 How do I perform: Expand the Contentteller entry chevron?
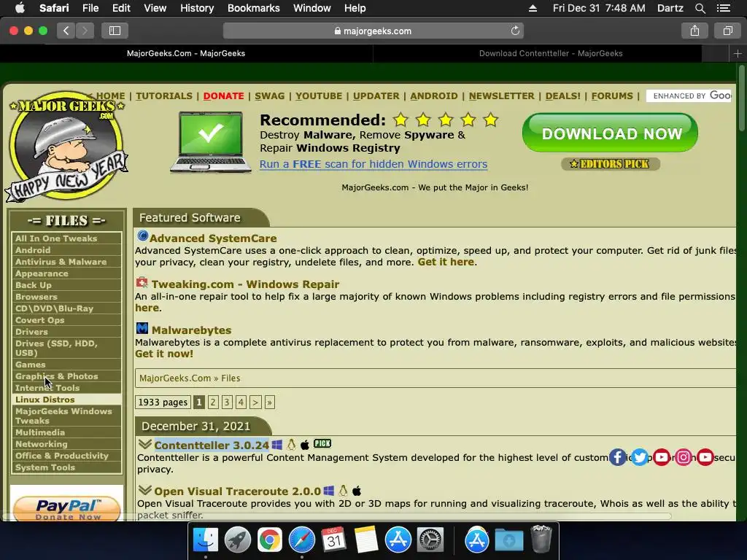(145, 444)
